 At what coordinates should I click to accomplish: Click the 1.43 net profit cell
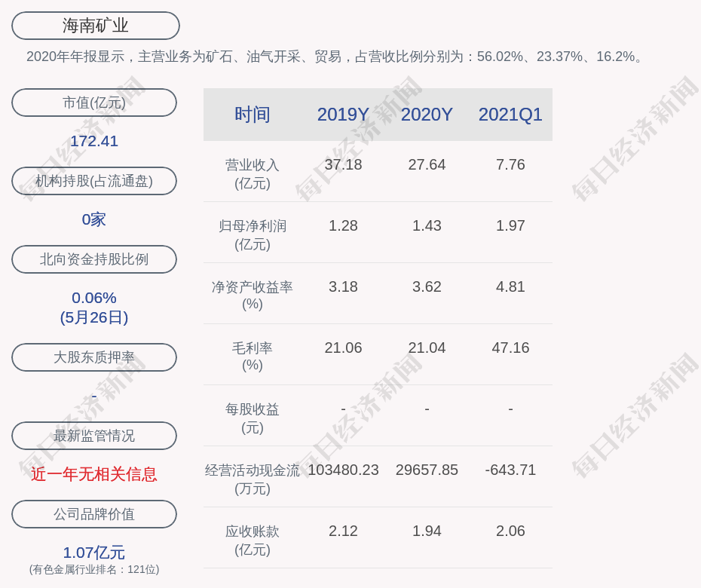(x=427, y=225)
